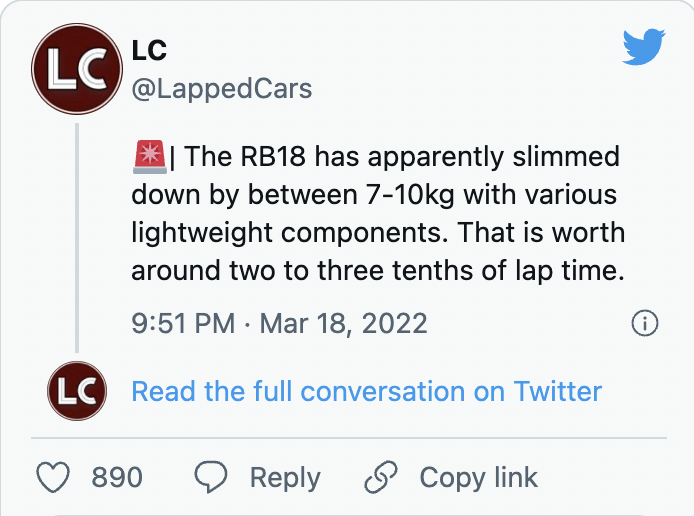Viewport: 694px width, 516px height.
Task: Show Twitter info via the circled i icon
Action: pos(644,323)
